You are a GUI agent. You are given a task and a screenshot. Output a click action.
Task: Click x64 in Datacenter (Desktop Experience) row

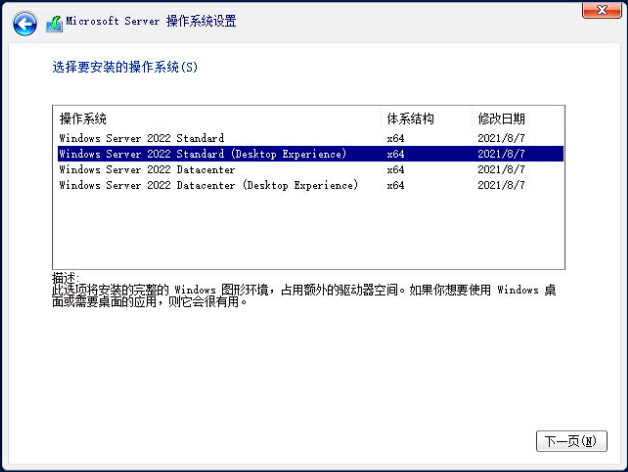pyautogui.click(x=395, y=186)
